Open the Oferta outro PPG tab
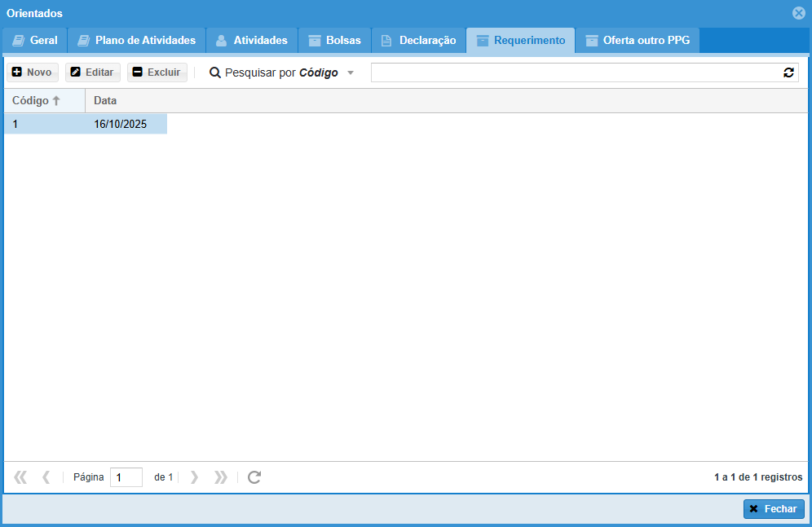Viewport: 812px width, 527px height. [637, 40]
